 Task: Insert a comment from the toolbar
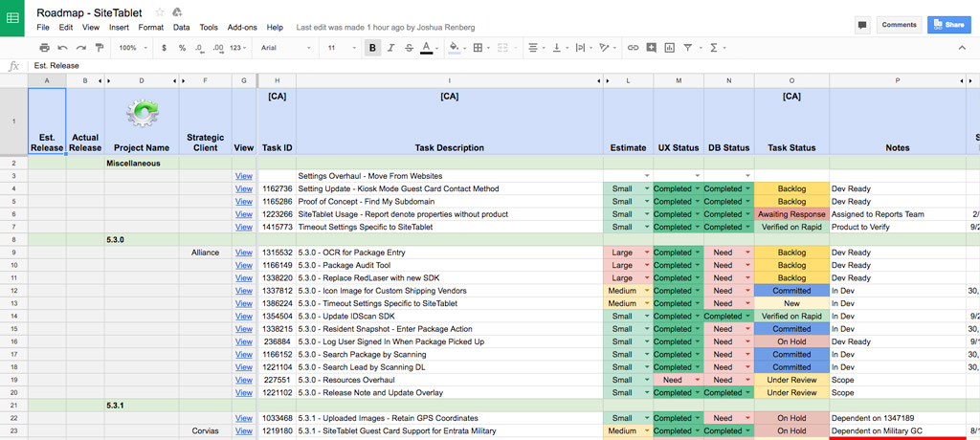651,48
